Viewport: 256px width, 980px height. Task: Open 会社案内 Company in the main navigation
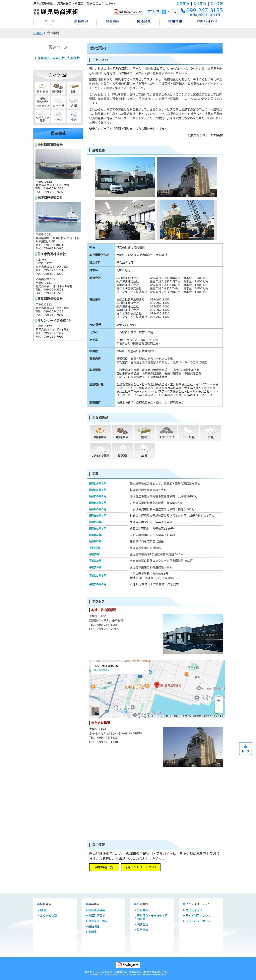(x=112, y=22)
